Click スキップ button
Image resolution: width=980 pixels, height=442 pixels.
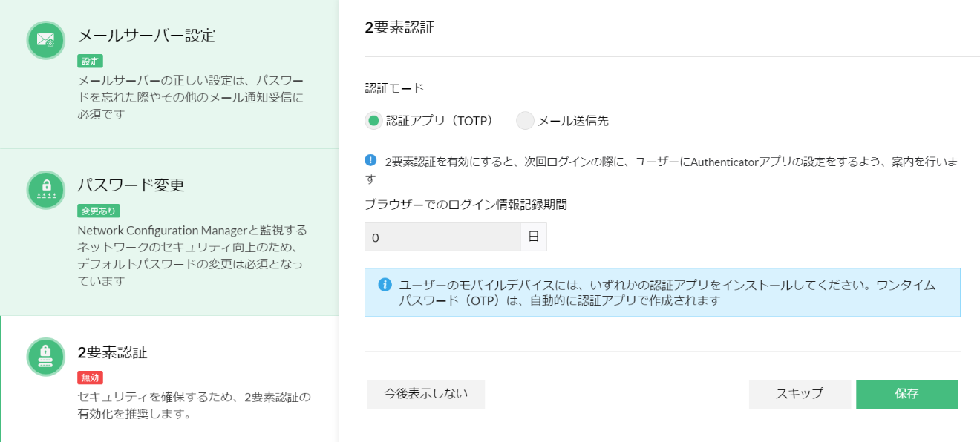point(800,395)
